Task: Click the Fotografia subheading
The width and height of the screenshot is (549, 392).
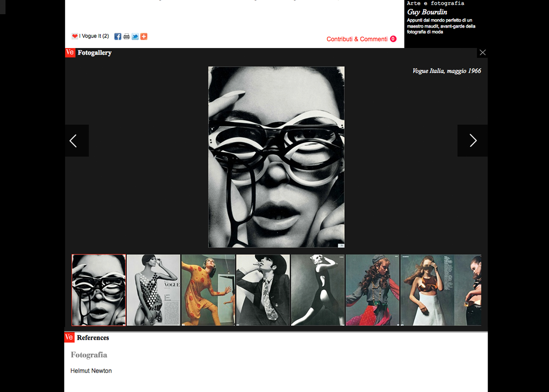Action: point(89,355)
